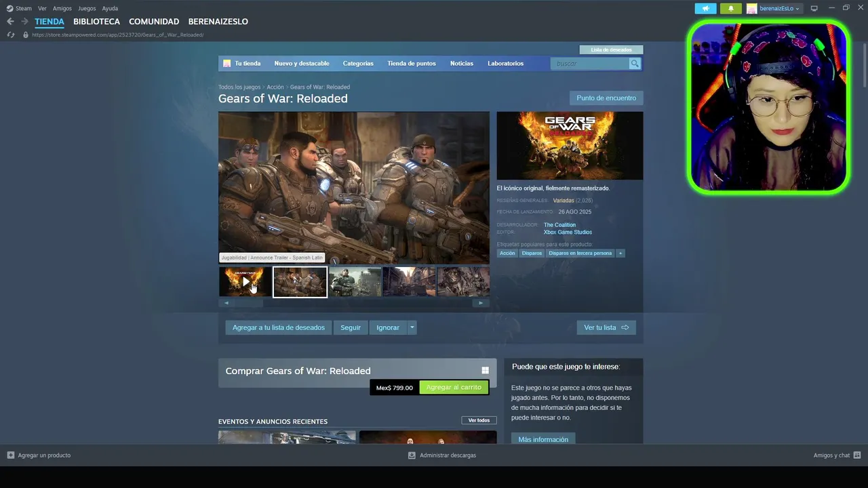Open Punto de encuentro
868x488 pixels.
pyautogui.click(x=606, y=98)
